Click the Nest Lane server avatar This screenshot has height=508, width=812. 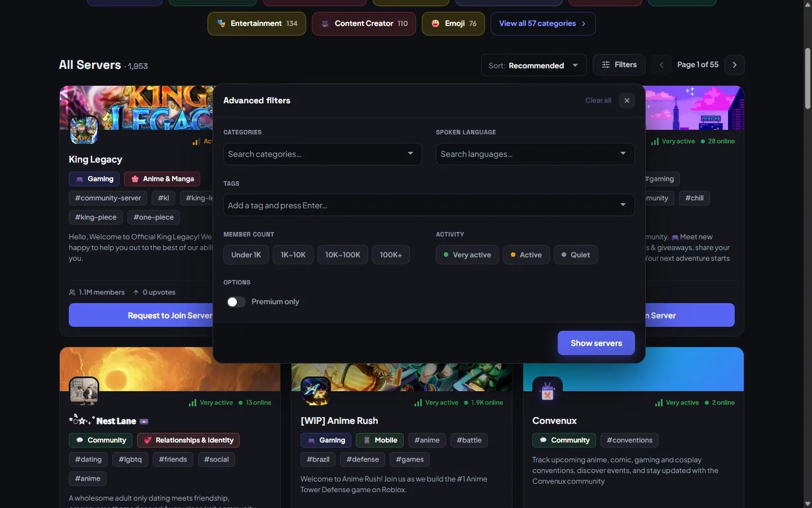[84, 391]
